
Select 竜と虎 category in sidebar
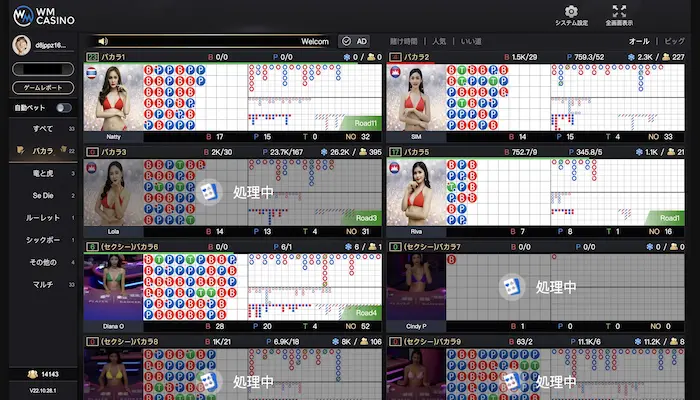pyautogui.click(x=43, y=173)
